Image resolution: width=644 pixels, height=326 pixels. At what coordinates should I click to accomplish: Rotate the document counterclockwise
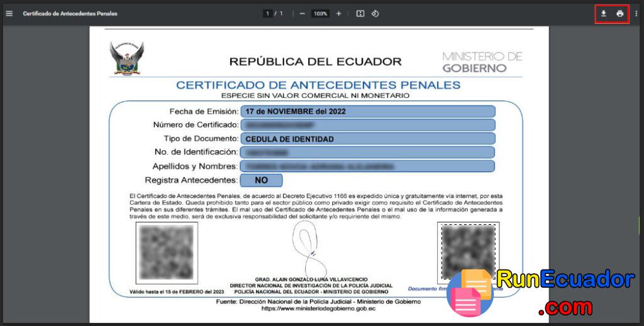point(375,14)
